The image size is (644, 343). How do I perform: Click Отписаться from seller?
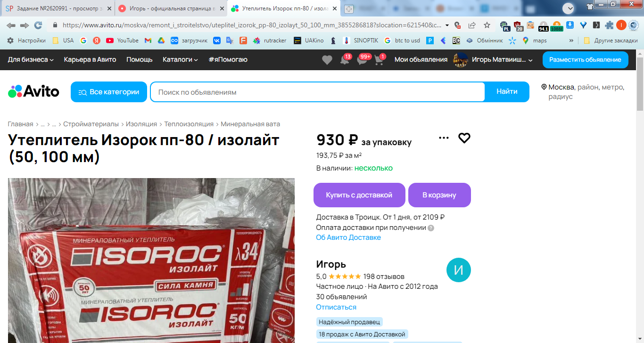tap(336, 307)
